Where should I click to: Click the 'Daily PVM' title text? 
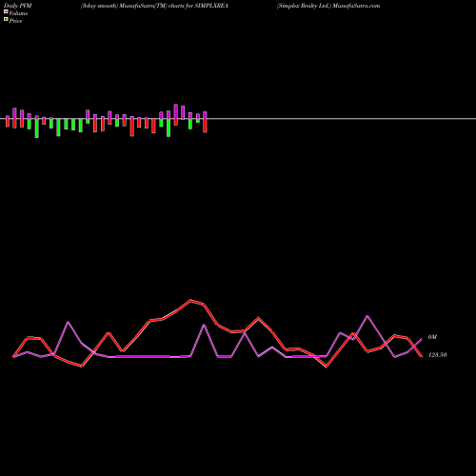[18, 6]
